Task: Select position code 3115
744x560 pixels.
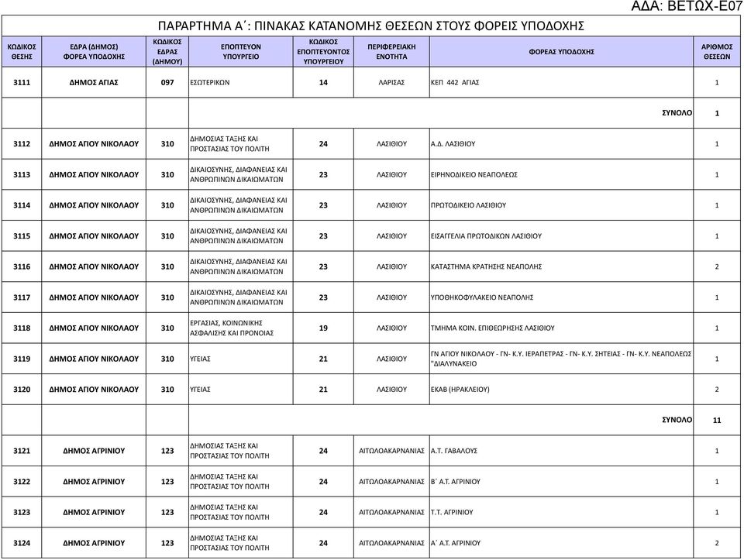Action: click(22, 236)
